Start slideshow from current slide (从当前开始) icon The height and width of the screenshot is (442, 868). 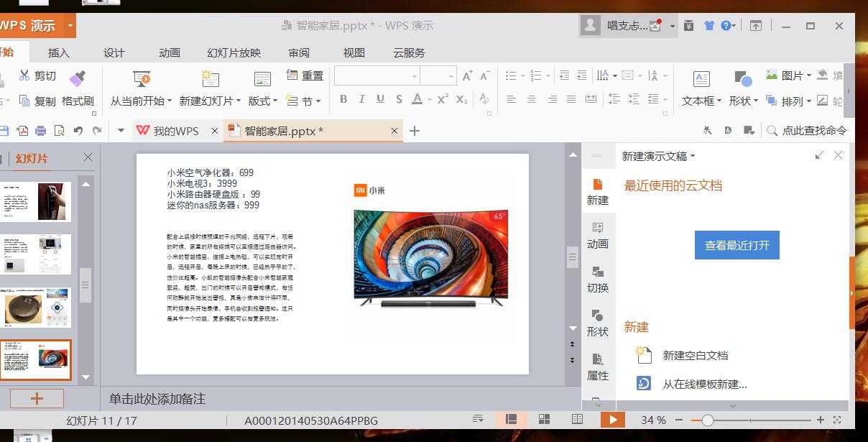click(x=142, y=78)
